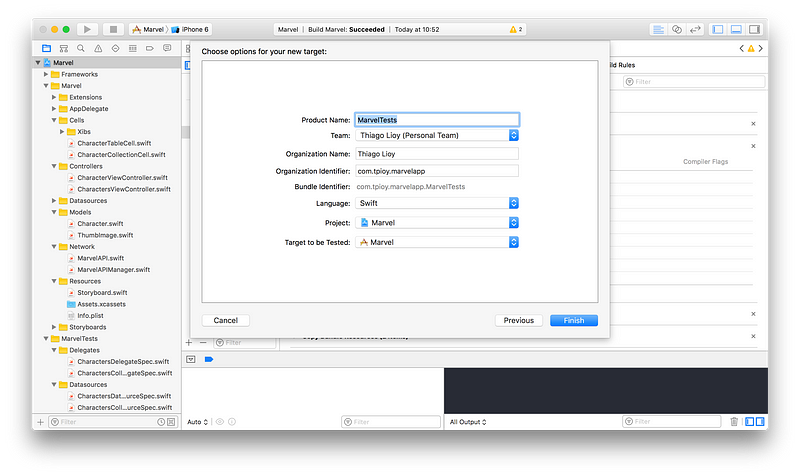Screen dimensions: 800x476
Task: Collapse the Cells group
Action: click(x=54, y=120)
